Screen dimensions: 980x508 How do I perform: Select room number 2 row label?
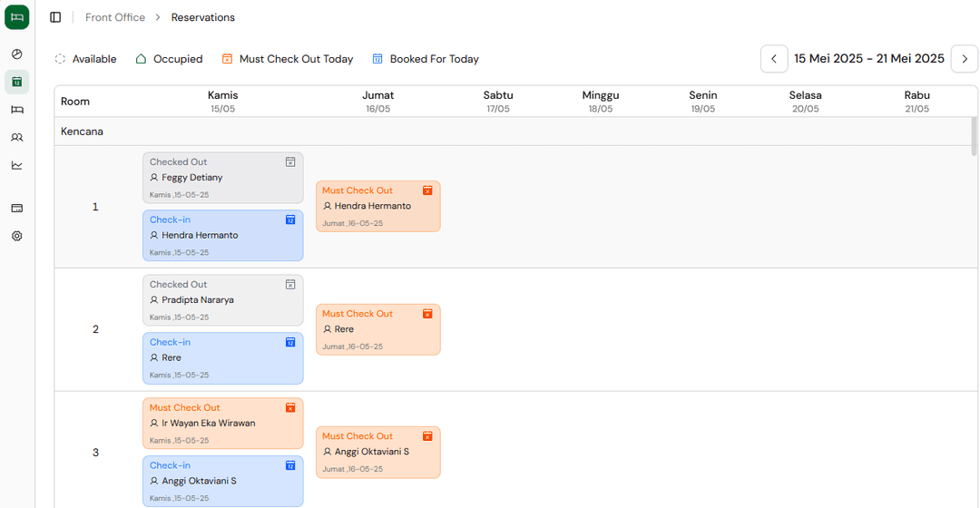coord(95,329)
